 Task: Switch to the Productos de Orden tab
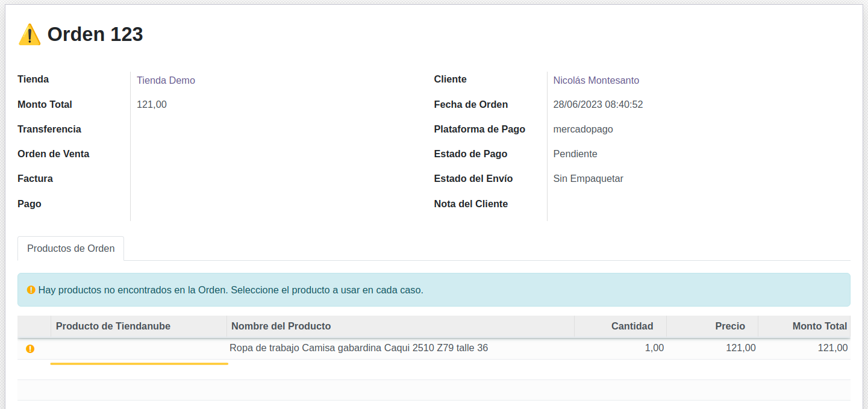point(70,248)
